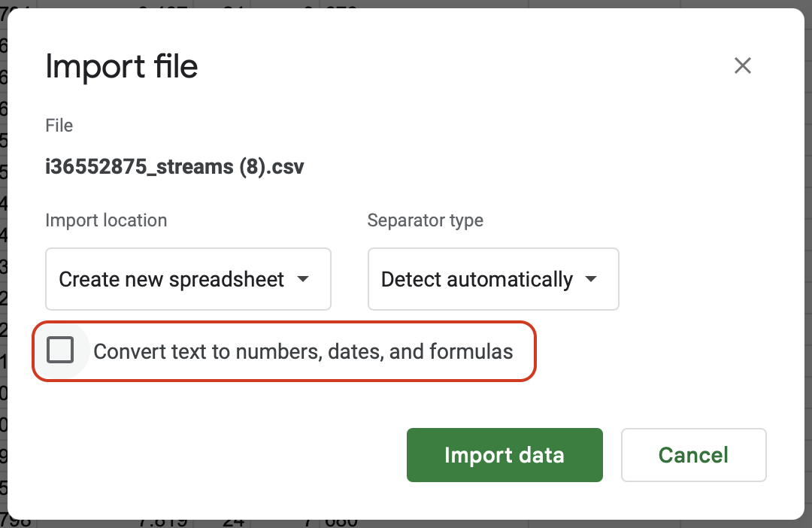Select 'Create new spreadsheet' option text
Screen dimensions: 812x528
[171, 280]
